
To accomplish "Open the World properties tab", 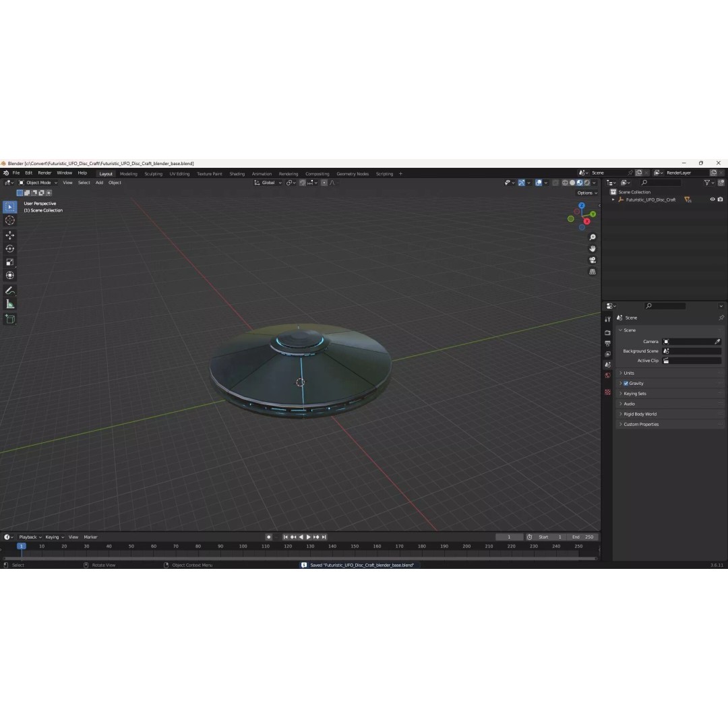I will coord(607,375).
